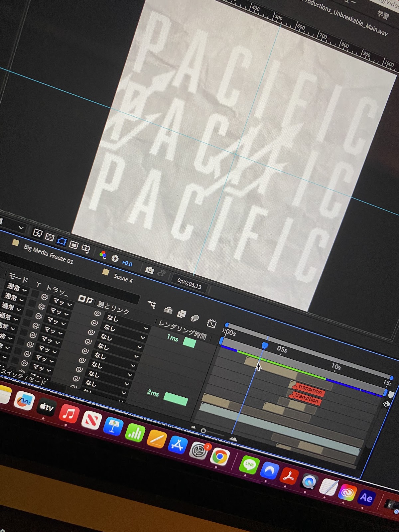
Task: Click the トラッ... track matte column header
Action: (57, 290)
